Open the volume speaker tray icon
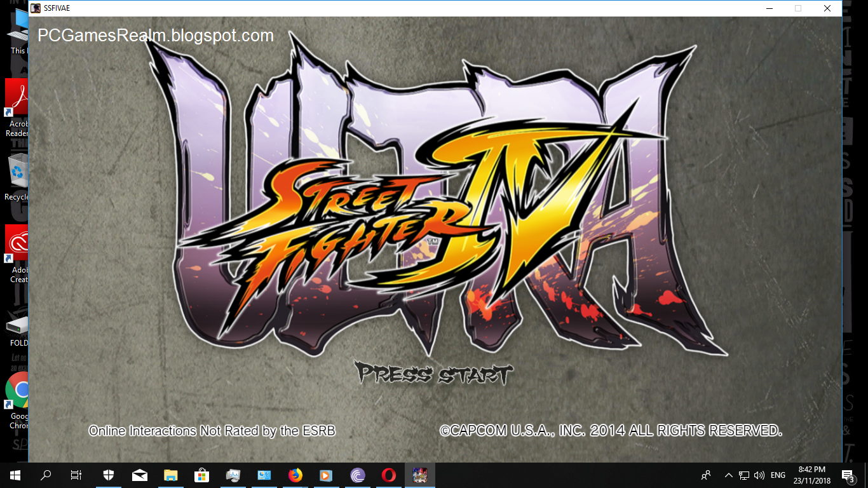 point(759,475)
